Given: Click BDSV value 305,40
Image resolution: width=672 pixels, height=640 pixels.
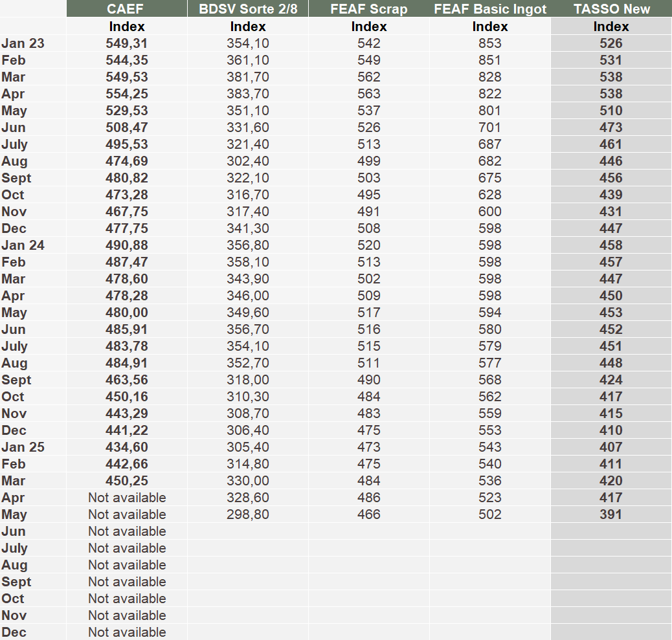Looking at the screenshot, I should click(x=248, y=447).
